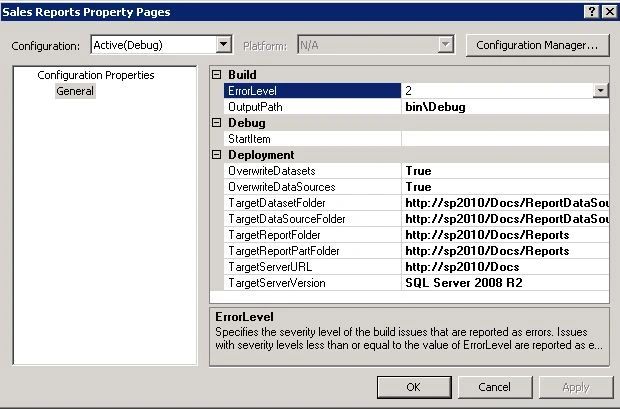Click the help question mark button in title bar
This screenshot has width=620, height=409.
click(592, 12)
